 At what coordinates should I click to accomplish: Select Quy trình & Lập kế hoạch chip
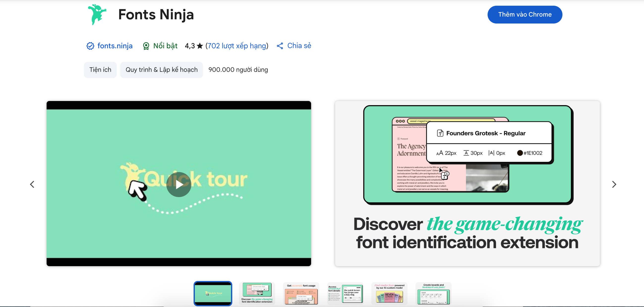click(162, 70)
